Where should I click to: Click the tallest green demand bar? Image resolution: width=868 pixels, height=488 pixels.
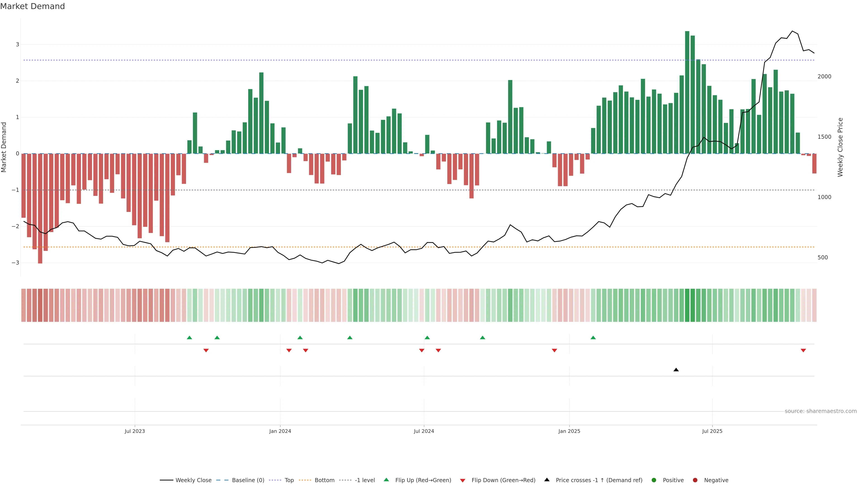(687, 93)
